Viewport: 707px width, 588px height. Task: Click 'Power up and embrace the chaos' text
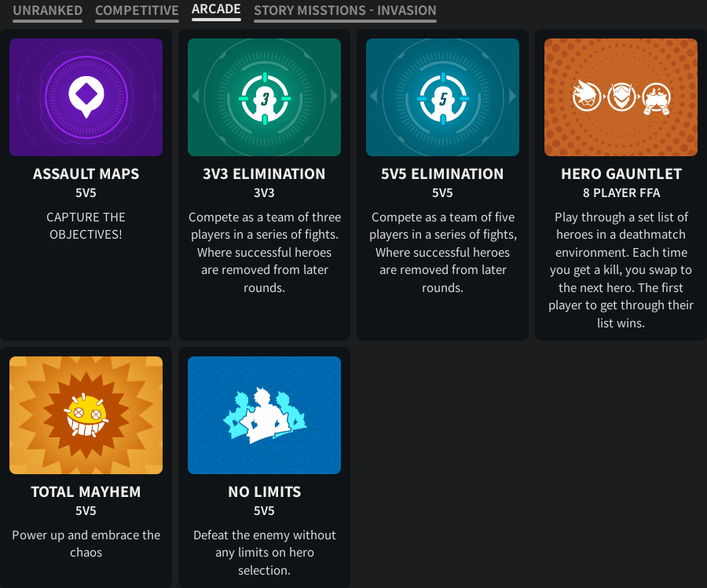point(86,544)
